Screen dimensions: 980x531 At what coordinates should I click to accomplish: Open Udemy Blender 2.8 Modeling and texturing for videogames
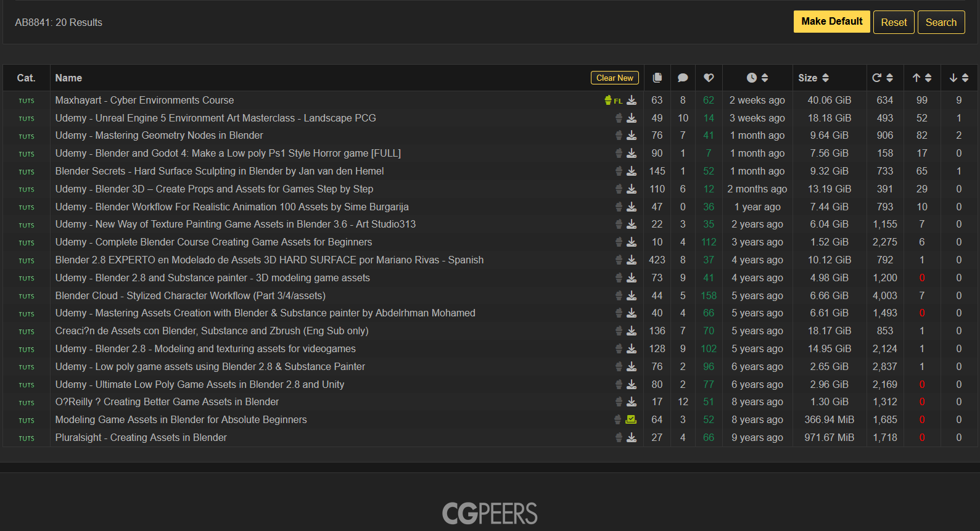click(205, 348)
